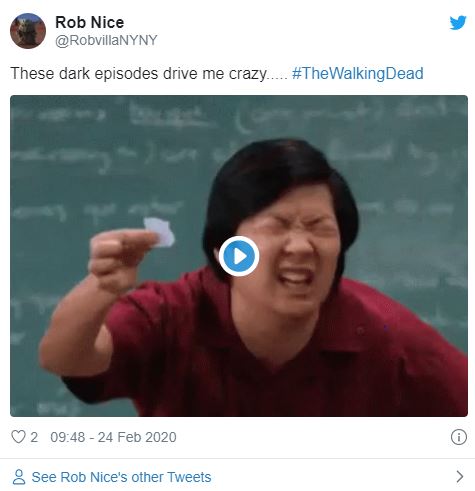Open the @RobvillaNYNY handle
The width and height of the screenshot is (475, 491).
[x=106, y=40]
